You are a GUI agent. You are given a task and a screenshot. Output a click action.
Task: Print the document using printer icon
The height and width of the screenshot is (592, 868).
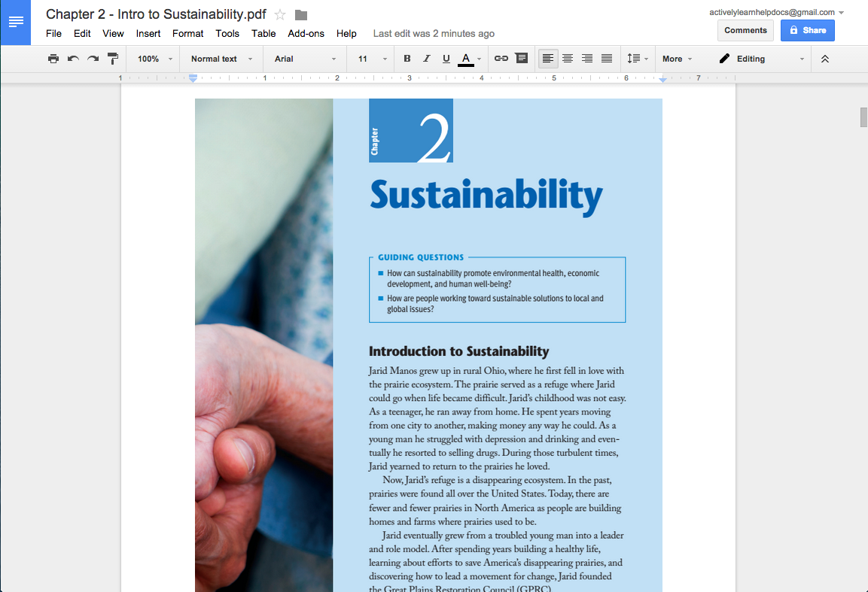pyautogui.click(x=53, y=59)
